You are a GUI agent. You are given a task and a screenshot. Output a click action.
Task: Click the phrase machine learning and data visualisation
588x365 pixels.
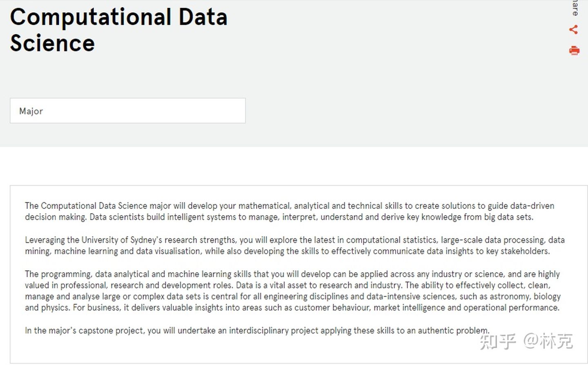pyautogui.click(x=127, y=251)
